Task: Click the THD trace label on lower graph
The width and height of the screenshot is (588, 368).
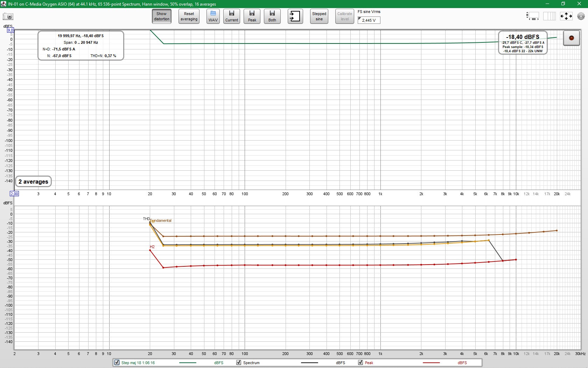Action: point(146,219)
